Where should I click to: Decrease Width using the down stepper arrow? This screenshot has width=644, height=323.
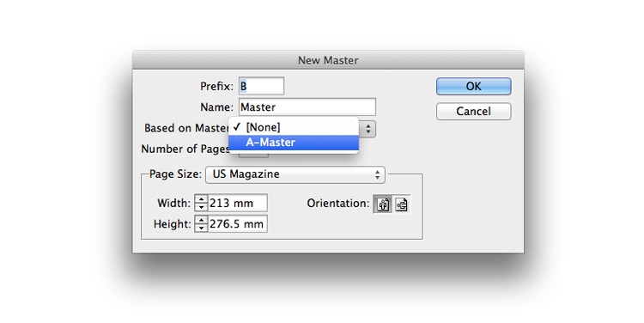point(201,207)
